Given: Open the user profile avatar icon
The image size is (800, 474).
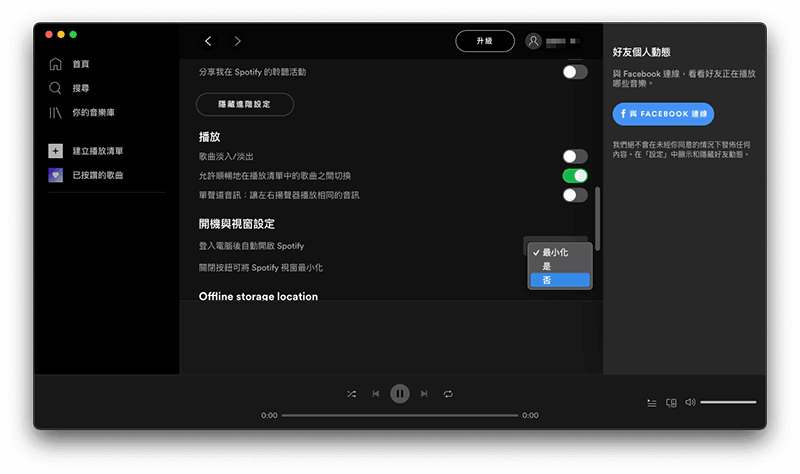Looking at the screenshot, I should click(533, 41).
